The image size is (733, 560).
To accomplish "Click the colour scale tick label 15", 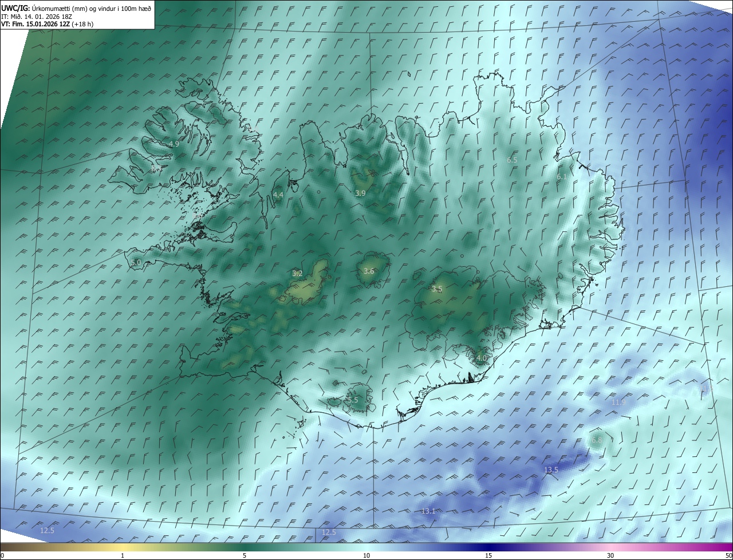I will coord(488,555).
